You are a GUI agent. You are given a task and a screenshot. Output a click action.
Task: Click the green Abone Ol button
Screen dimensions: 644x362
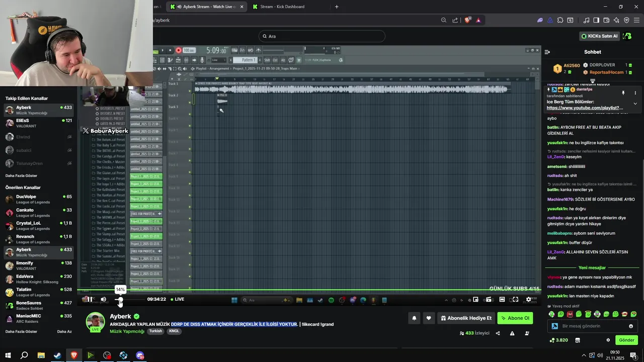coord(515,318)
